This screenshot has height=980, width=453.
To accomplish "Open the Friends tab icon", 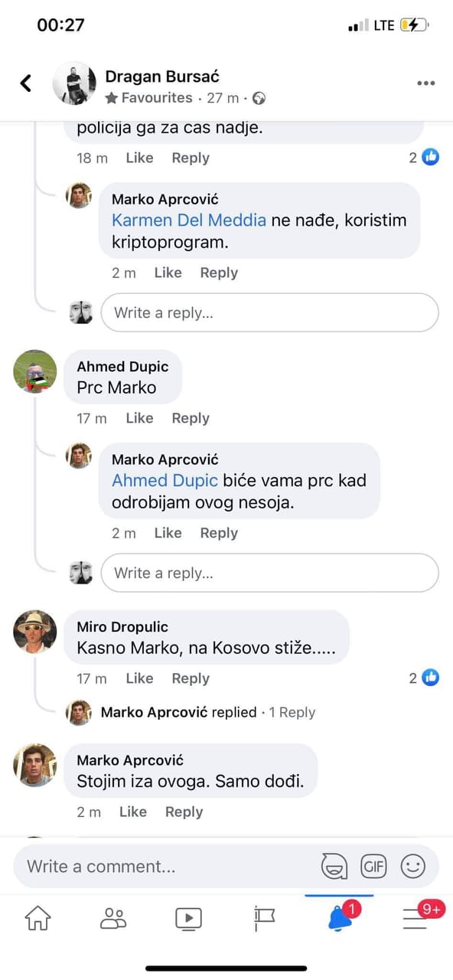I will pos(113,917).
